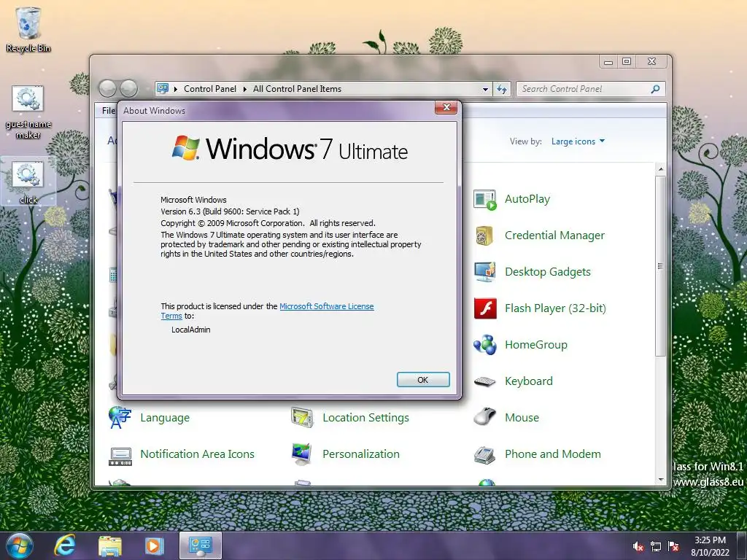Click the Control Panel breadcrumb segment
Screen dimensions: 747x560
(209, 89)
